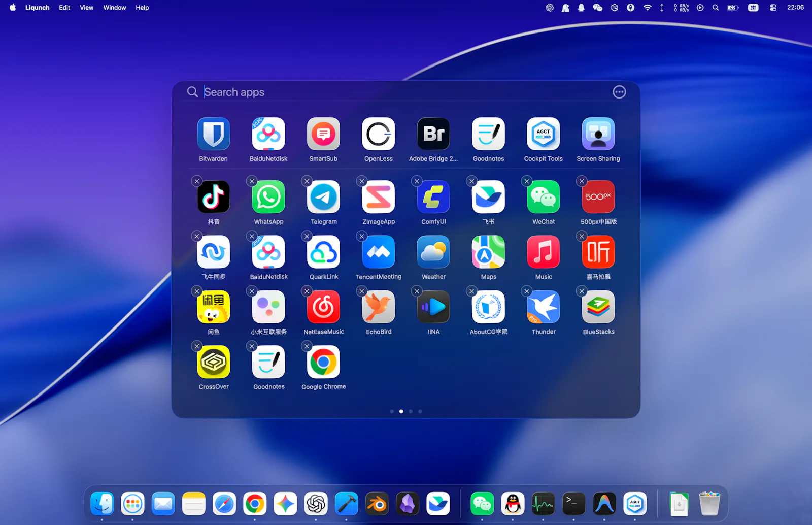Delete Google Chrome via X badge
This screenshot has width=812, height=525.
pos(307,346)
